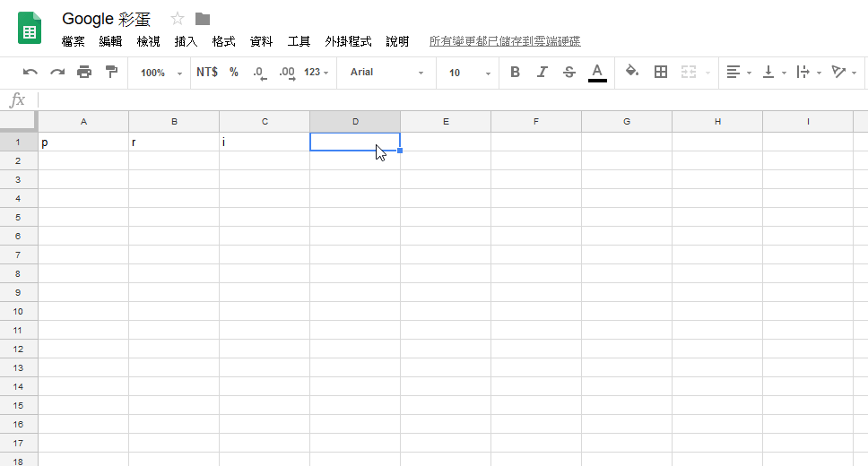
Task: Print the spreadsheet using printer icon
Action: click(84, 72)
